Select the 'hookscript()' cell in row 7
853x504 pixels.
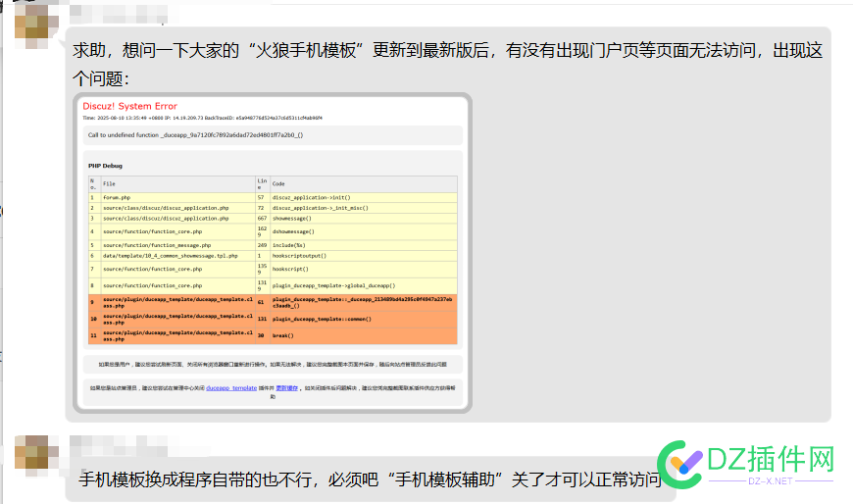pos(364,269)
